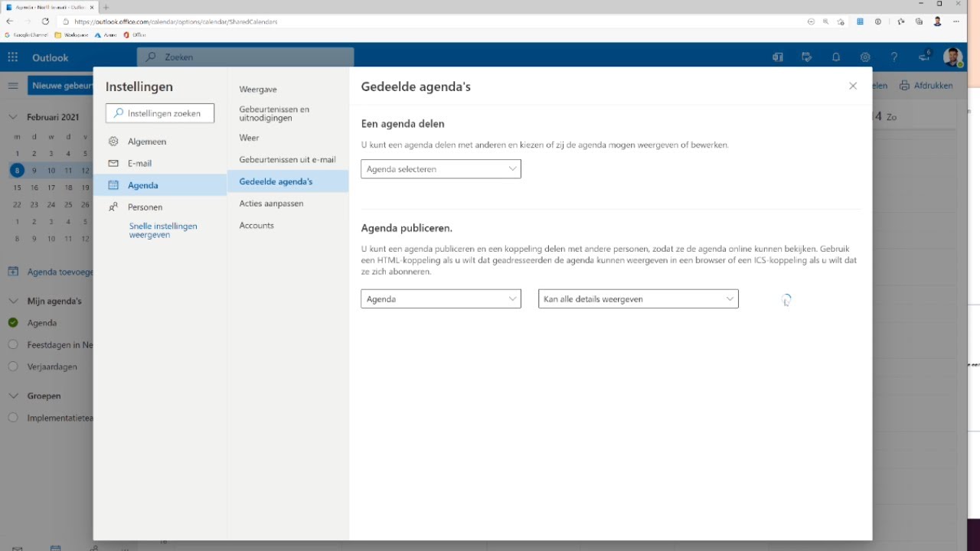980x551 pixels.
Task: Open the settings gear in Outlook header
Action: pos(865,57)
